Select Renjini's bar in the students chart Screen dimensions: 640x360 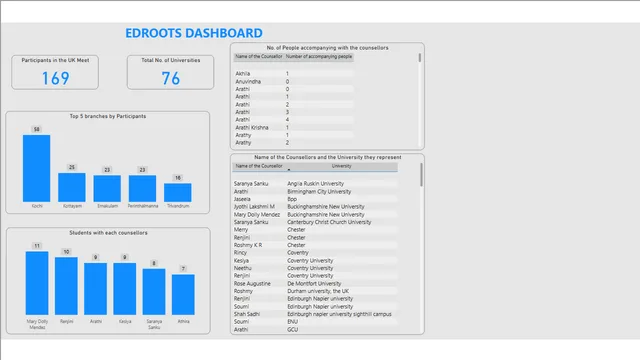(x=66, y=286)
